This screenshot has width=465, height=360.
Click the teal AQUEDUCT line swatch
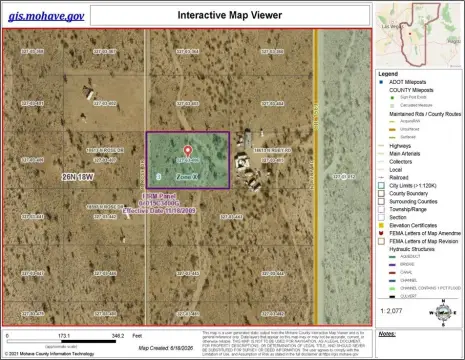click(x=392, y=257)
